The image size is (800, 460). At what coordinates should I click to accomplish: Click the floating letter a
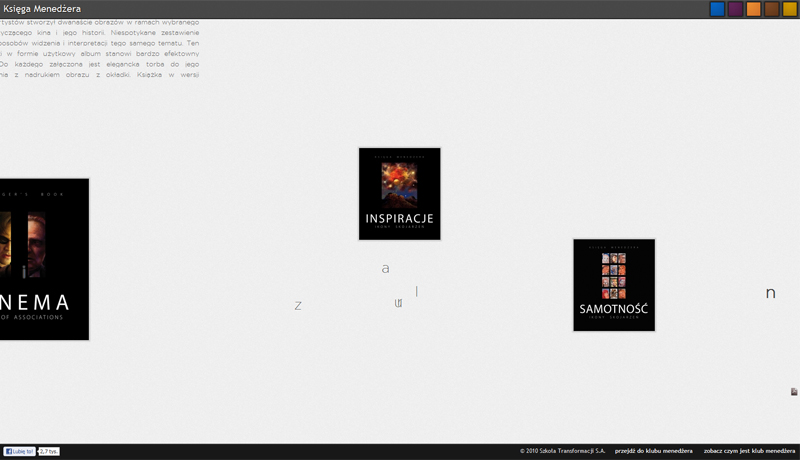click(386, 268)
